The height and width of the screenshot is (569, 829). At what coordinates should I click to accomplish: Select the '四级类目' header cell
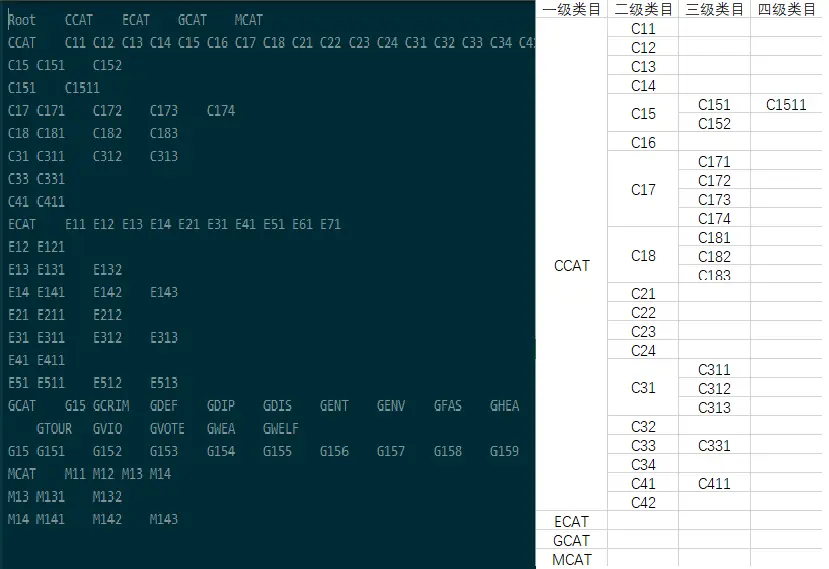click(x=786, y=9)
